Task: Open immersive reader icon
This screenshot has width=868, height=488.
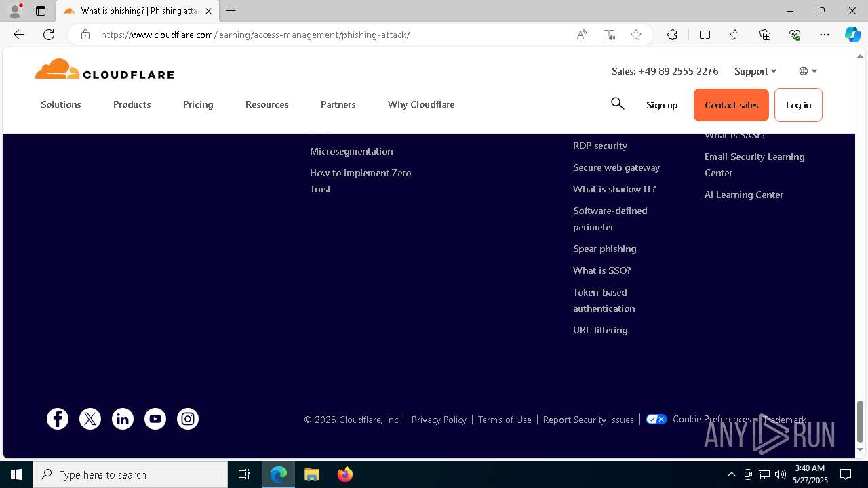Action: click(x=609, y=35)
